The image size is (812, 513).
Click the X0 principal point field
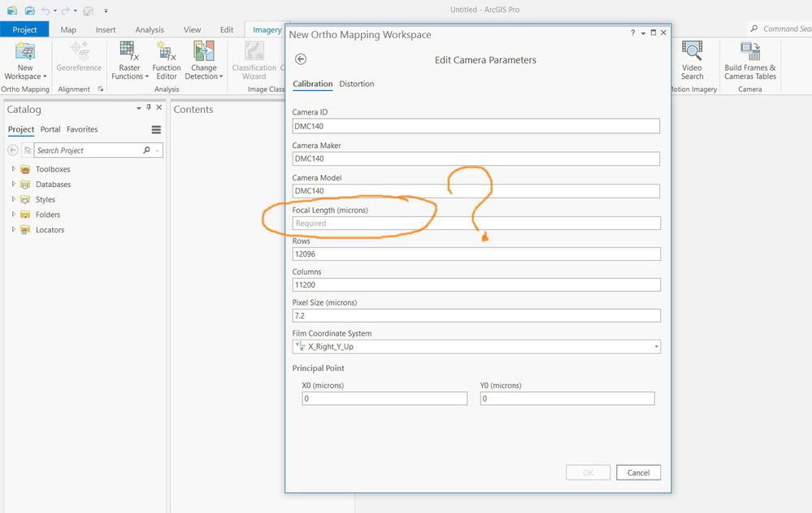tap(384, 398)
